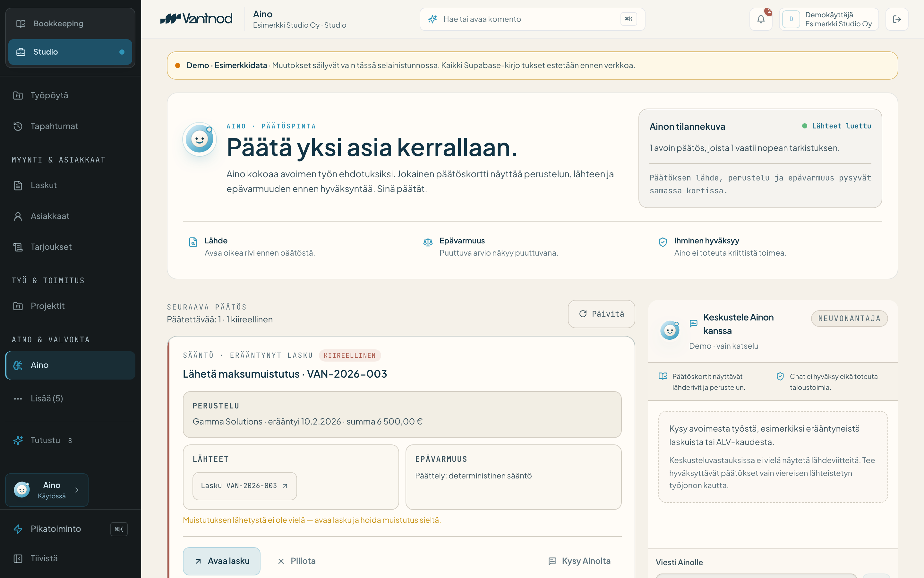Select the Aino item under Aino & Valvonta
The width and height of the screenshot is (924, 578).
coord(70,365)
